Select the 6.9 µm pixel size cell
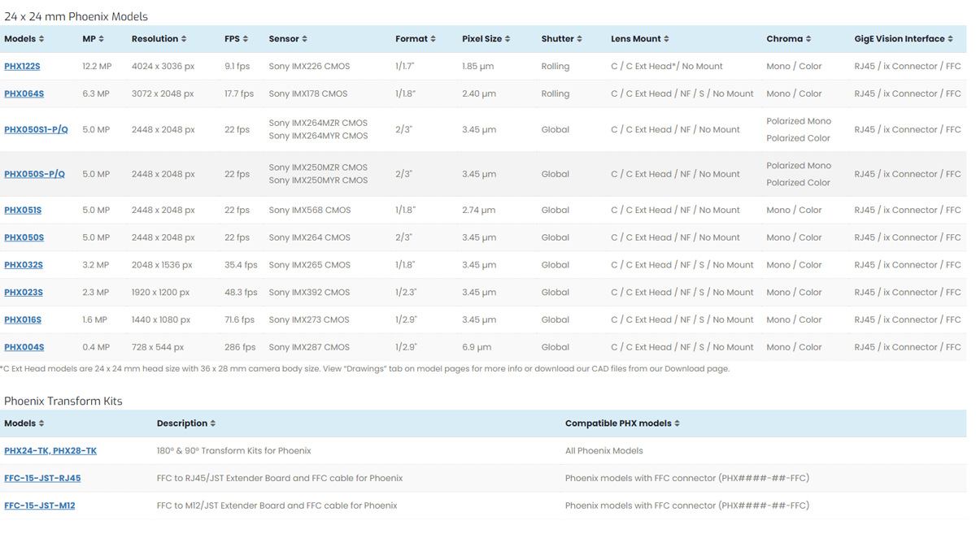This screenshot has width=976, height=560. (x=477, y=348)
